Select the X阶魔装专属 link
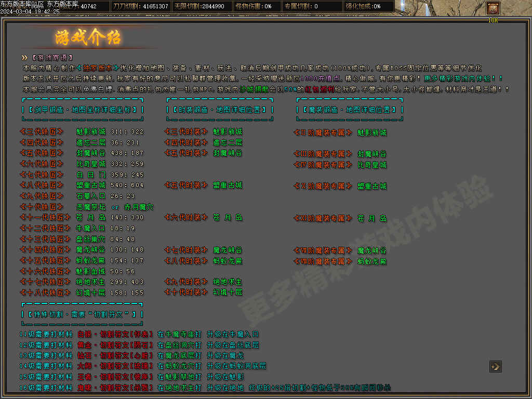Screen dimensions: 532x399 pyautogui.click(x=323, y=187)
